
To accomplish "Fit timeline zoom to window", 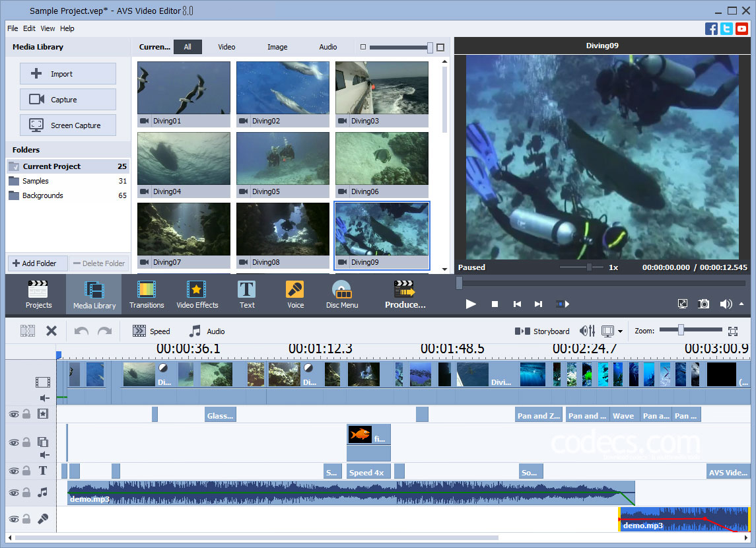I will click(x=733, y=331).
